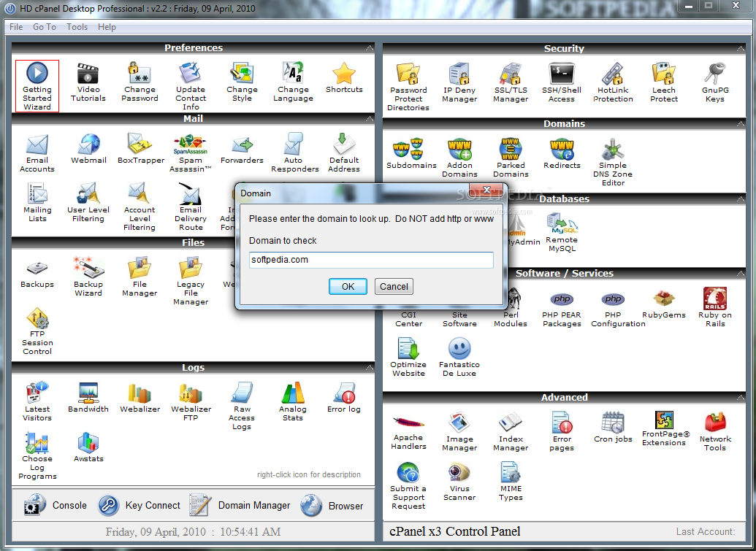756x551 pixels.
Task: Open Password Protect Directories
Action: pos(408,87)
